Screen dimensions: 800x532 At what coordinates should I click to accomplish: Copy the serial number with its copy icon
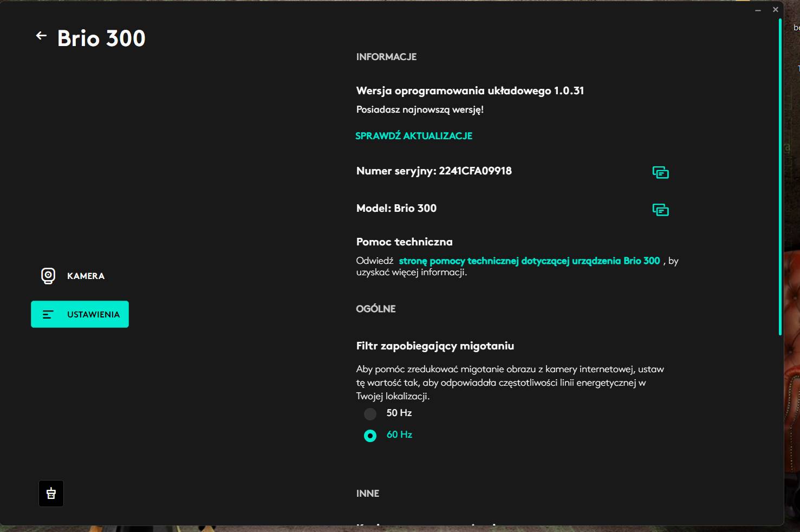660,172
